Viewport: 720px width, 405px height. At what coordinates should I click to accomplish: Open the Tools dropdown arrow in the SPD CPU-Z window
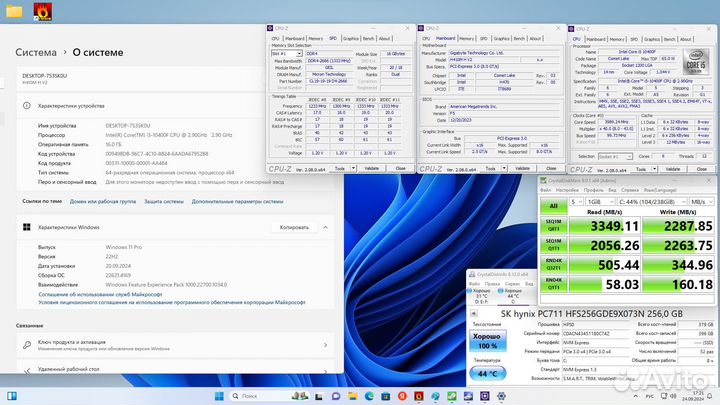click(354, 169)
